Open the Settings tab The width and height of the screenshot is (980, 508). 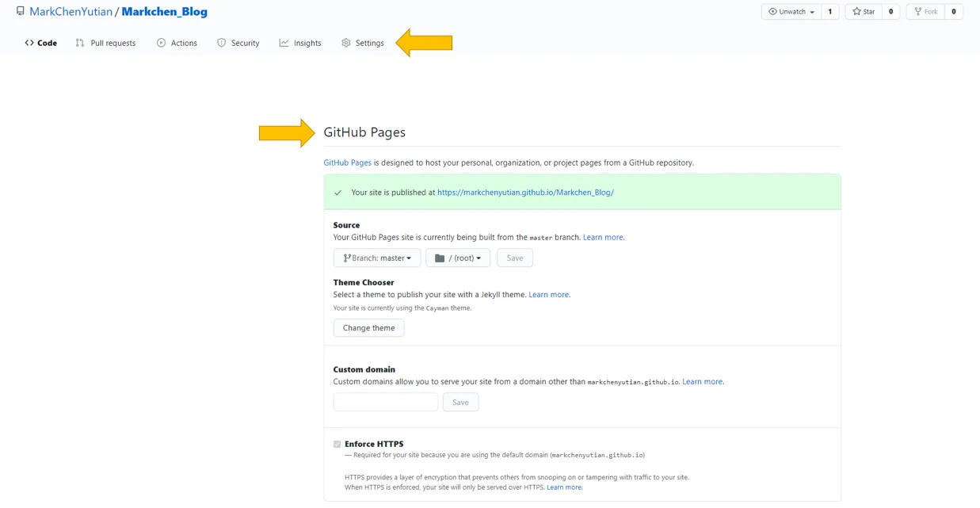click(x=363, y=43)
